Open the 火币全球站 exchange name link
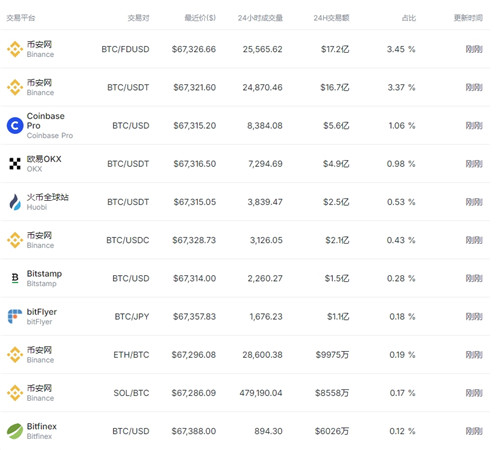The height and width of the screenshot is (450, 500). click(48, 197)
